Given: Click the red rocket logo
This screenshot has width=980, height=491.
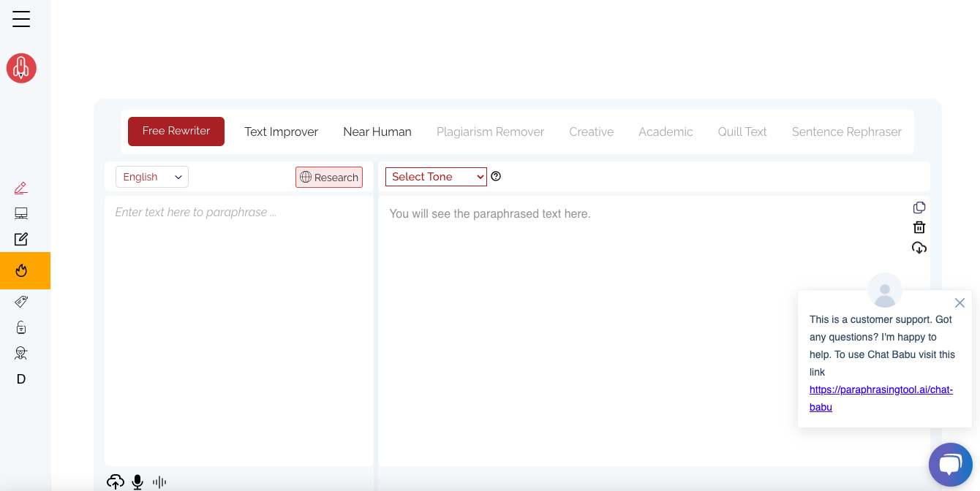Looking at the screenshot, I should (21, 68).
